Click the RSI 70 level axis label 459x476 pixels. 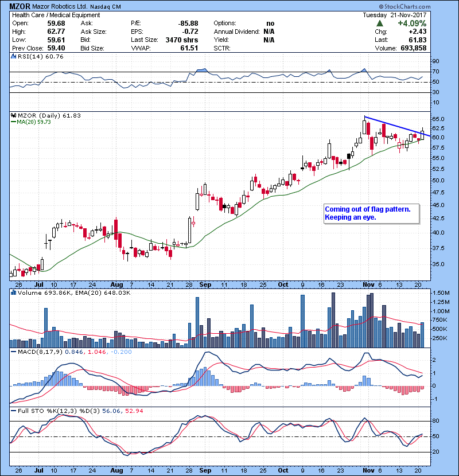(x=435, y=72)
